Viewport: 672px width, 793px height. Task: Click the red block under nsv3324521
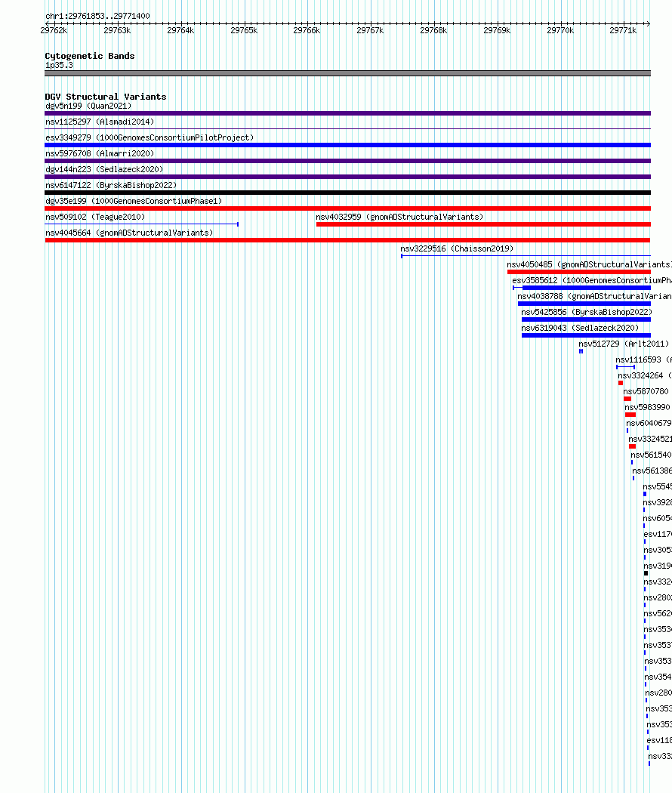point(632,446)
